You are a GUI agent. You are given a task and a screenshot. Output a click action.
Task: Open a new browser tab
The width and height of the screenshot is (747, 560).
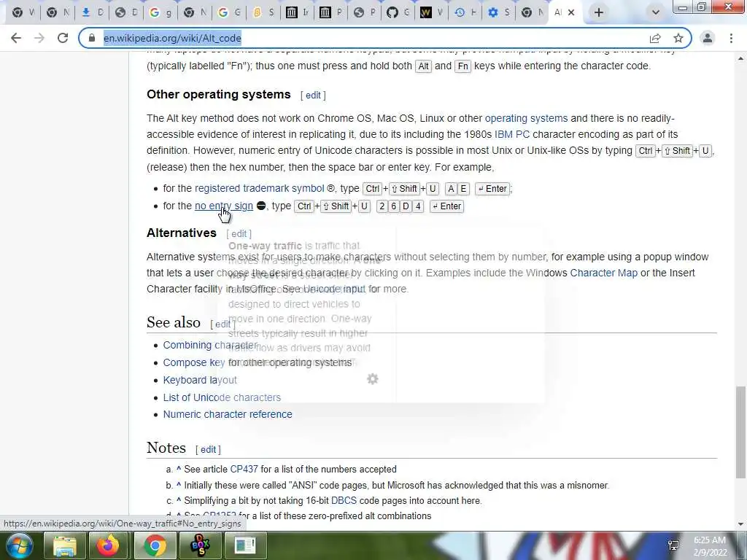point(599,12)
